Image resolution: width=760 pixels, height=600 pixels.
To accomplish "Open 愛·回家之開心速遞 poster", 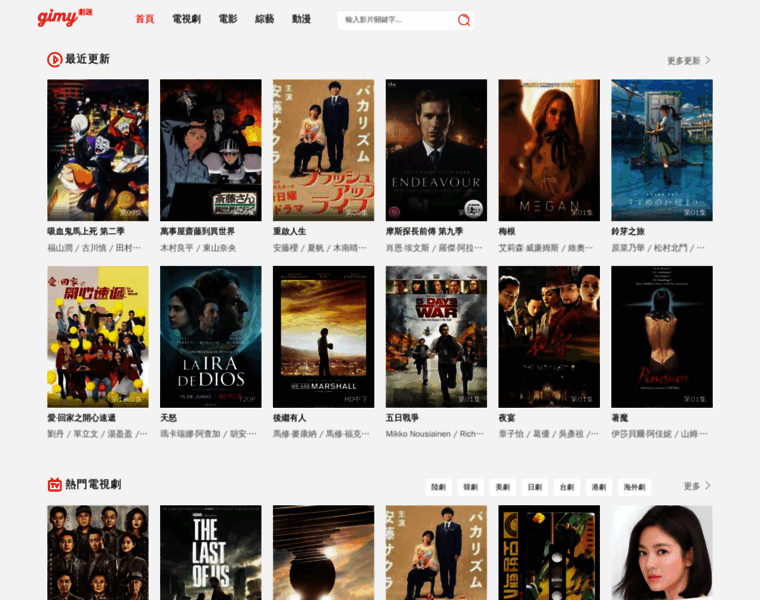I will click(x=98, y=336).
